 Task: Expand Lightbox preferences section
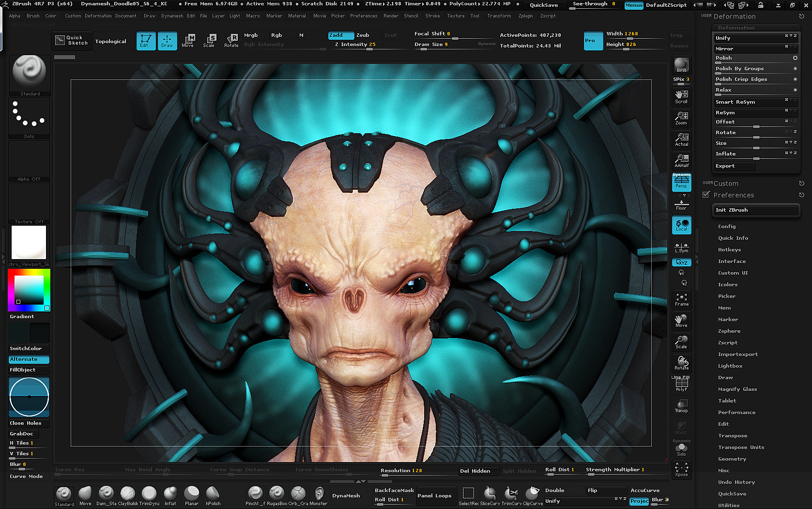730,366
